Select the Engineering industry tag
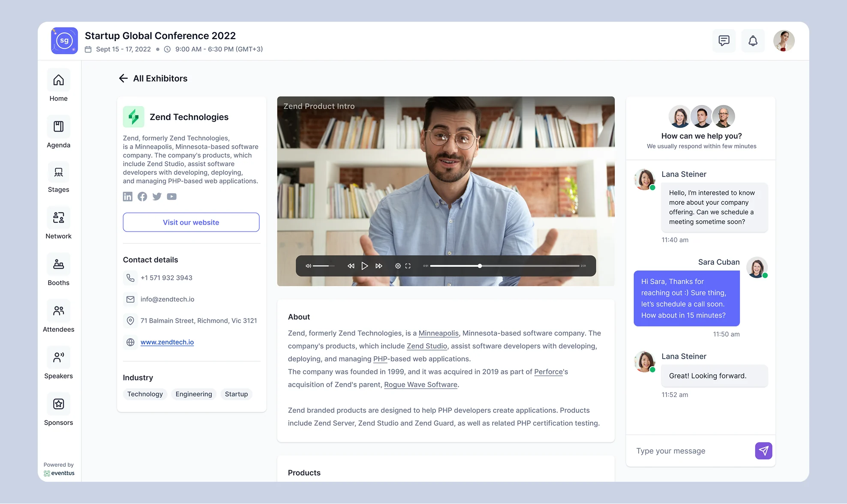 click(194, 394)
